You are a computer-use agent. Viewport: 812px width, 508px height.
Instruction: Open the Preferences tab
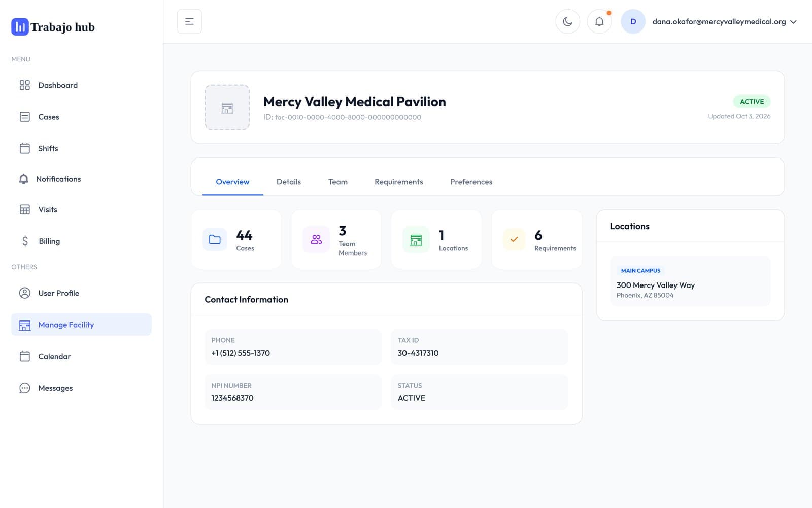[x=471, y=182]
